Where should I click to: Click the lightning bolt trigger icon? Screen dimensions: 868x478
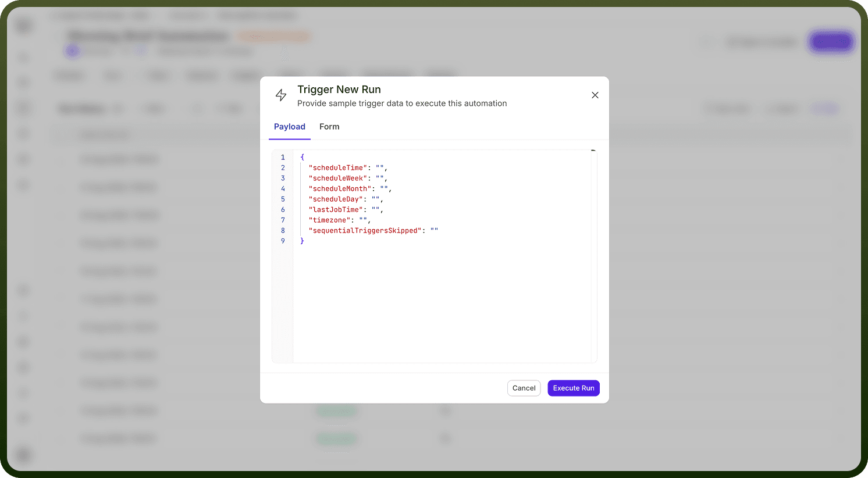click(x=281, y=95)
